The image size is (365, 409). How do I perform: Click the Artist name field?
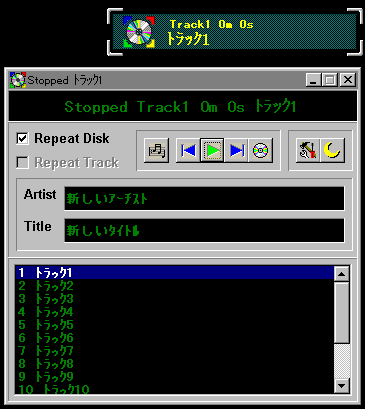point(204,199)
